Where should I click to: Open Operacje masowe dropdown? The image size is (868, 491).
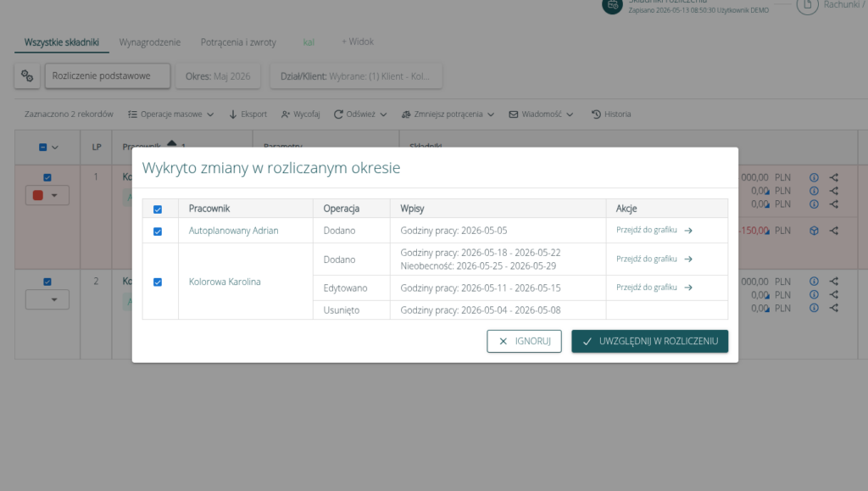point(170,114)
